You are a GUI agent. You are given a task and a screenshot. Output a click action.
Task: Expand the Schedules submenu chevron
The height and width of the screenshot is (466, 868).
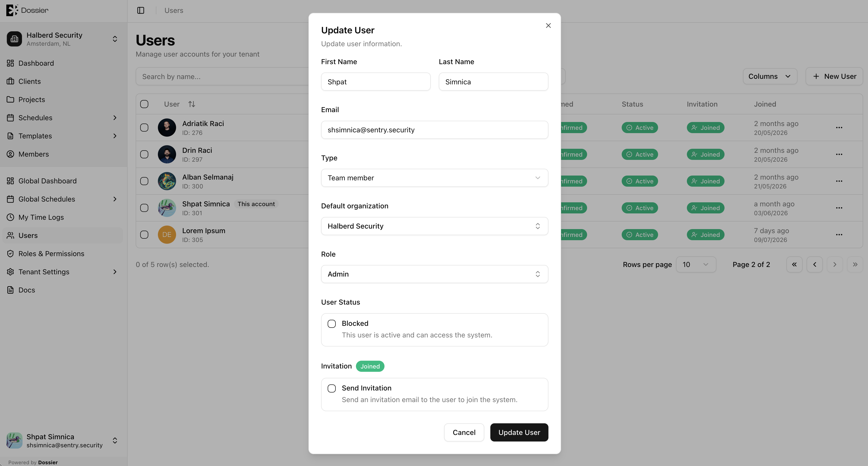click(115, 118)
